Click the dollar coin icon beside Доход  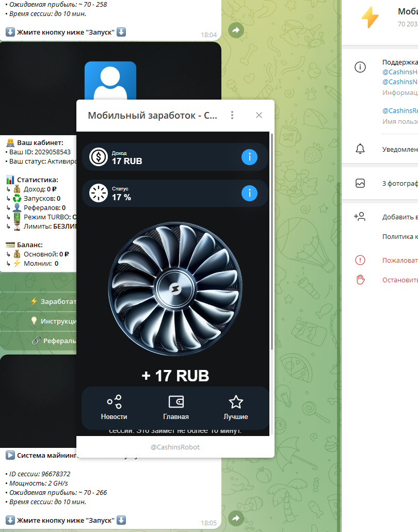coord(99,157)
